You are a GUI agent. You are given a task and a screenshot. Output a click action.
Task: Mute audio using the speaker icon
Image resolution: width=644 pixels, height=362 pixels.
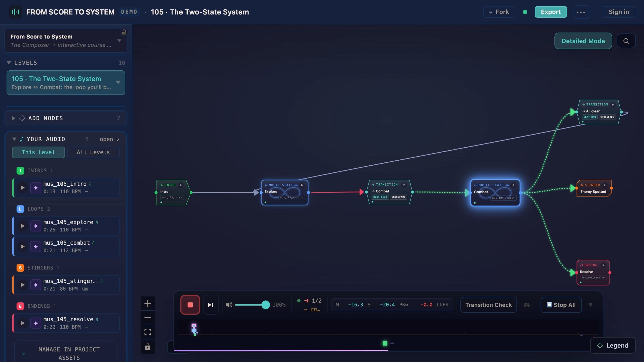coord(229,305)
